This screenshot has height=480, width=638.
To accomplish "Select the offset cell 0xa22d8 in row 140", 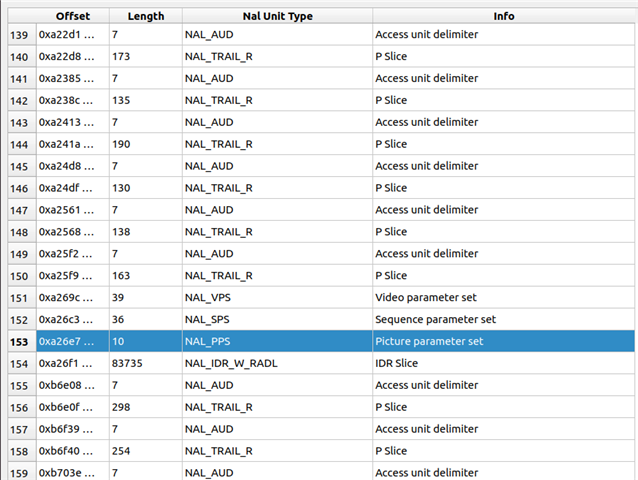I will pyautogui.click(x=72, y=56).
